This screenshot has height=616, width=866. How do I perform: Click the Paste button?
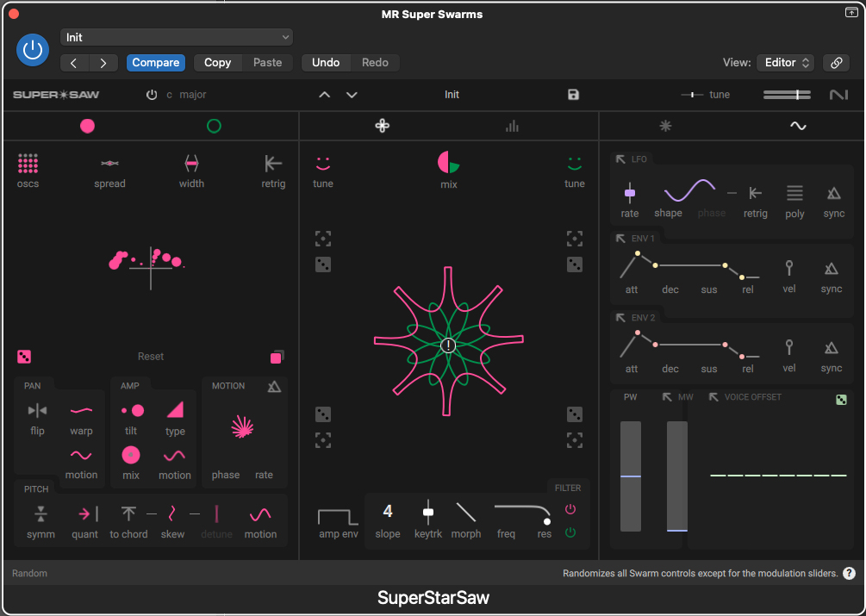(267, 62)
